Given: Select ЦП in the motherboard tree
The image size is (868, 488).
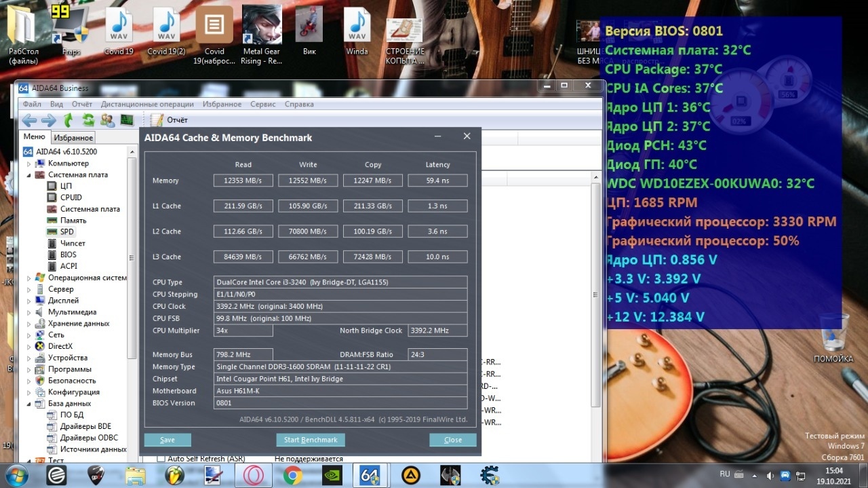Looking at the screenshot, I should click(x=66, y=186).
